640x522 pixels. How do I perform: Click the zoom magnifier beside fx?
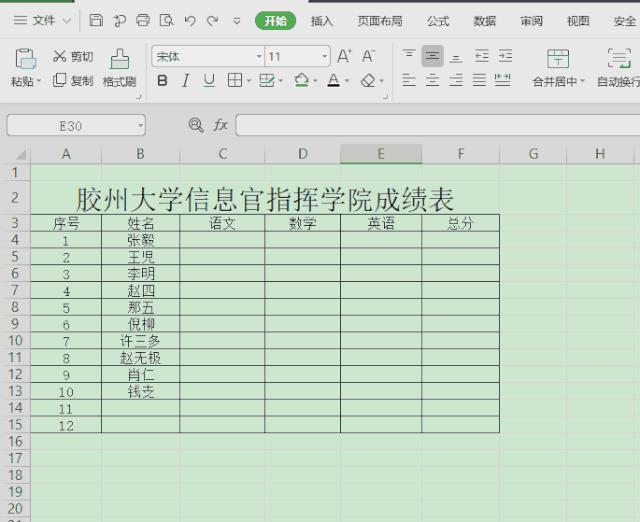pyautogui.click(x=196, y=125)
